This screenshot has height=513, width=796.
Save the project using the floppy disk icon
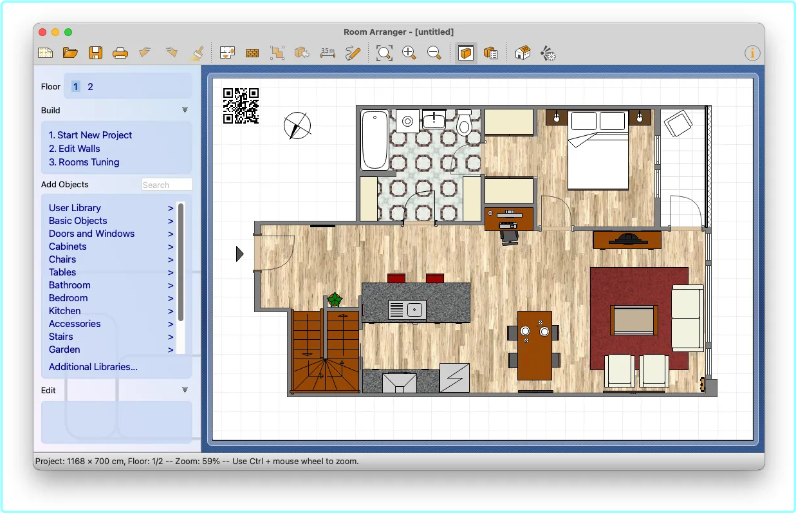[x=96, y=53]
